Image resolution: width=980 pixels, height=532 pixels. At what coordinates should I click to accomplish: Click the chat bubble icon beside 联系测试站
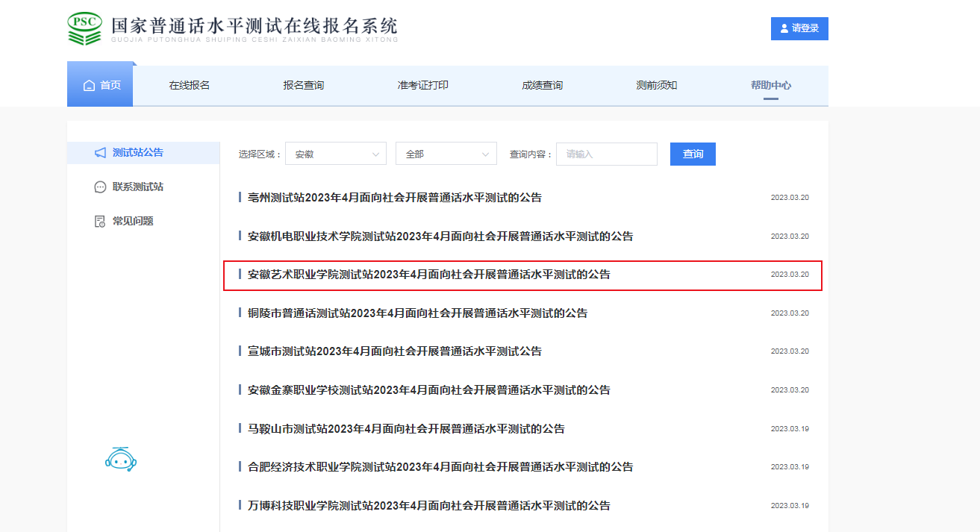pyautogui.click(x=100, y=187)
